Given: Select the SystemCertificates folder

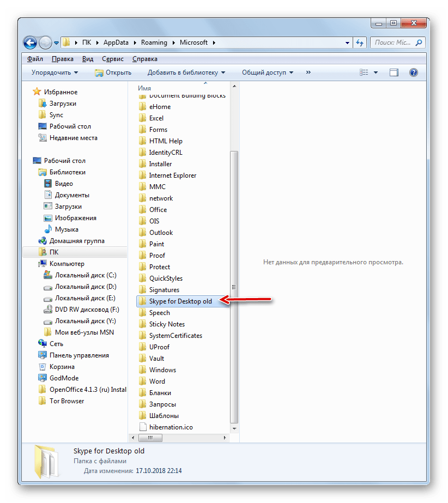Looking at the screenshot, I should click(171, 336).
